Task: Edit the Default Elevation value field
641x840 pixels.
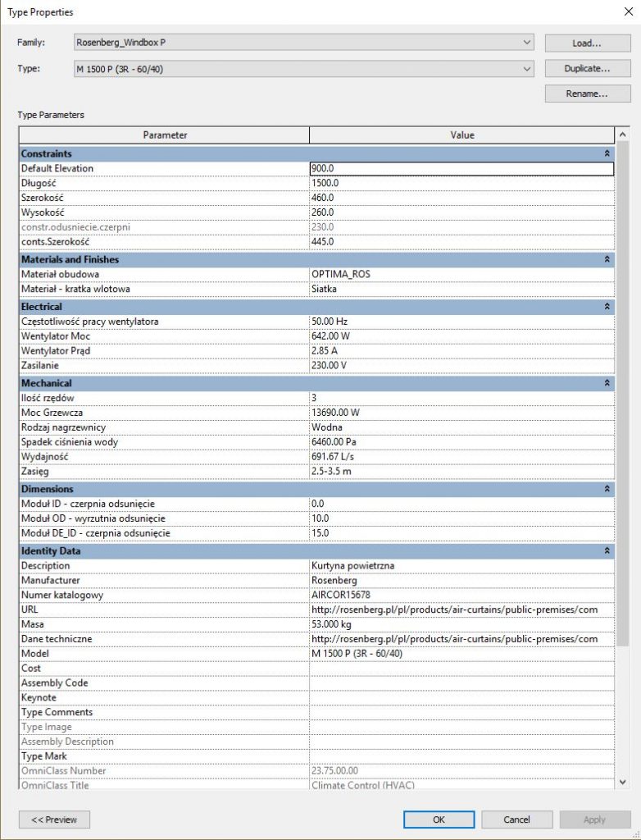Action: (x=461, y=169)
